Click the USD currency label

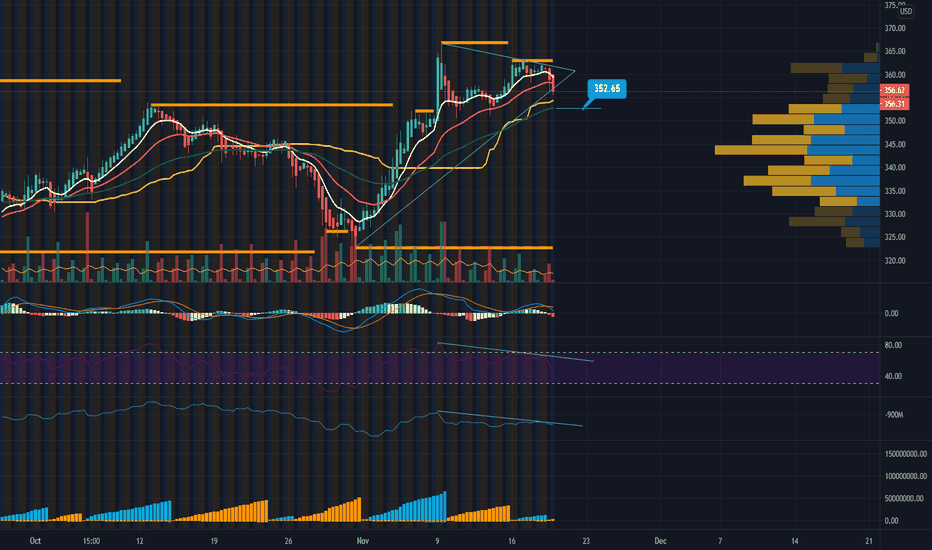click(905, 11)
